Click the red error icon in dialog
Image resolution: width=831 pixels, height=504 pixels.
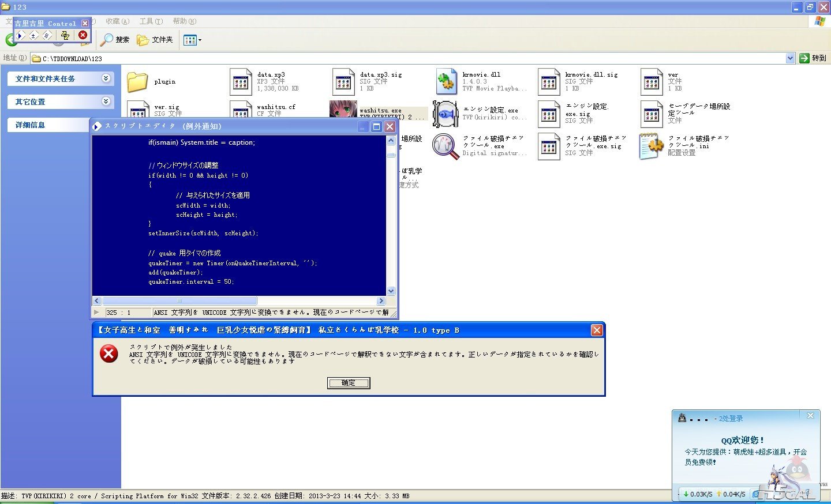[109, 353]
